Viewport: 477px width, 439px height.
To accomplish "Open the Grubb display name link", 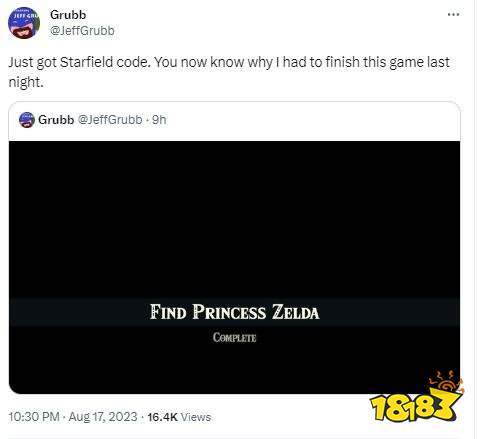I will pyautogui.click(x=68, y=15).
